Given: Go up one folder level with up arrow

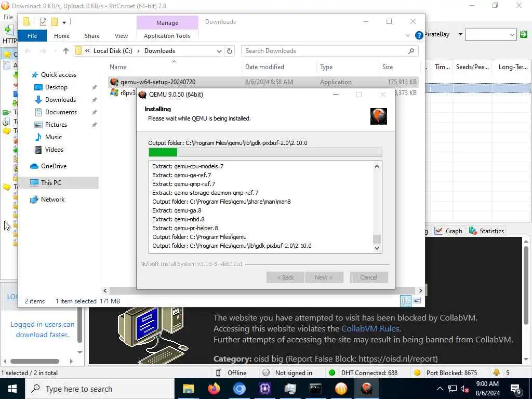Looking at the screenshot, I should click(66, 51).
